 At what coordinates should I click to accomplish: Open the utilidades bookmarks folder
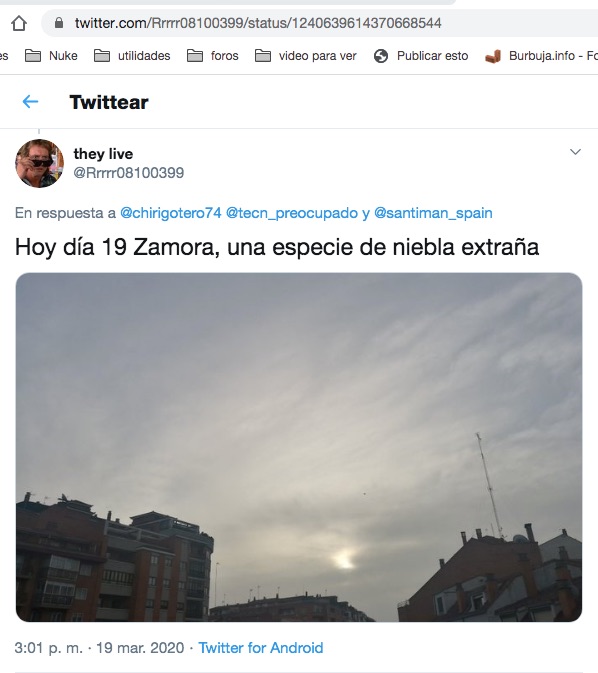(132, 56)
